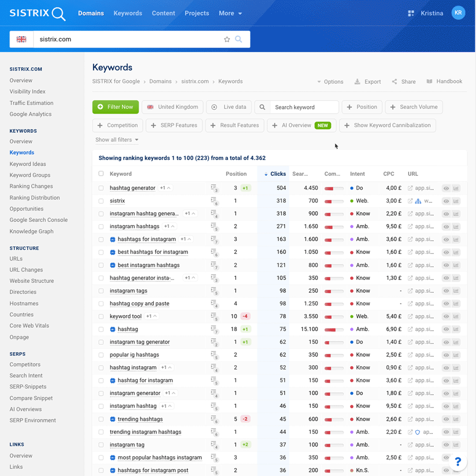476x476 pixels.
Task: Open external URL icon for hashtag generator
Action: click(410, 188)
